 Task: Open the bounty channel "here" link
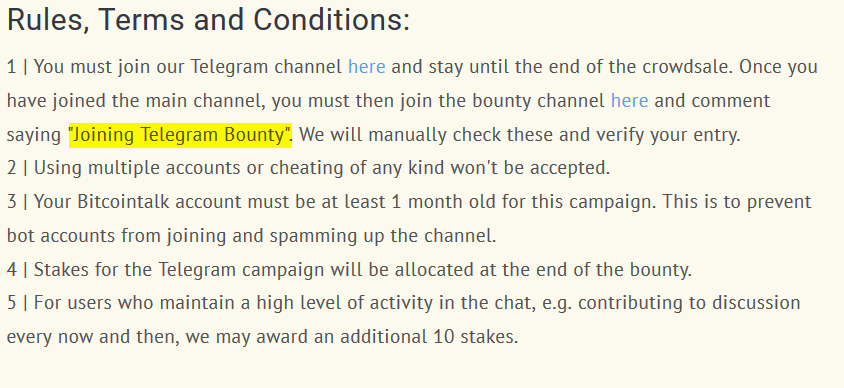629,101
